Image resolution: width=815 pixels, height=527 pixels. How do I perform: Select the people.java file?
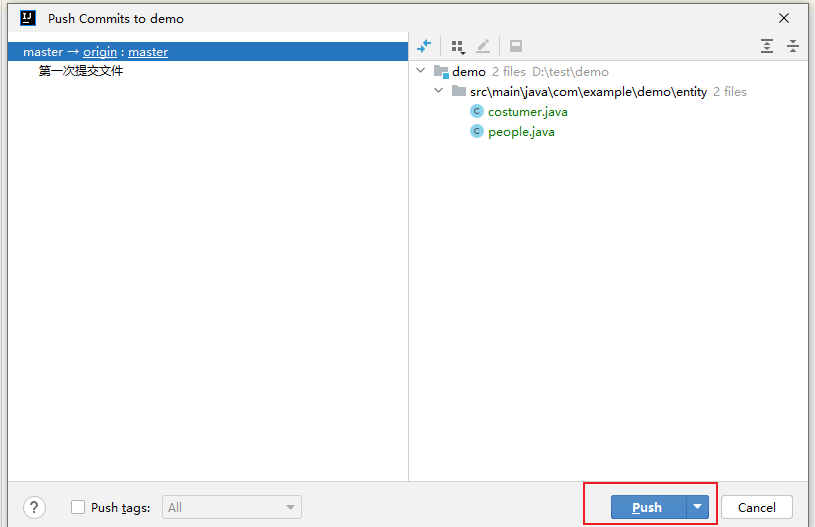(x=521, y=132)
